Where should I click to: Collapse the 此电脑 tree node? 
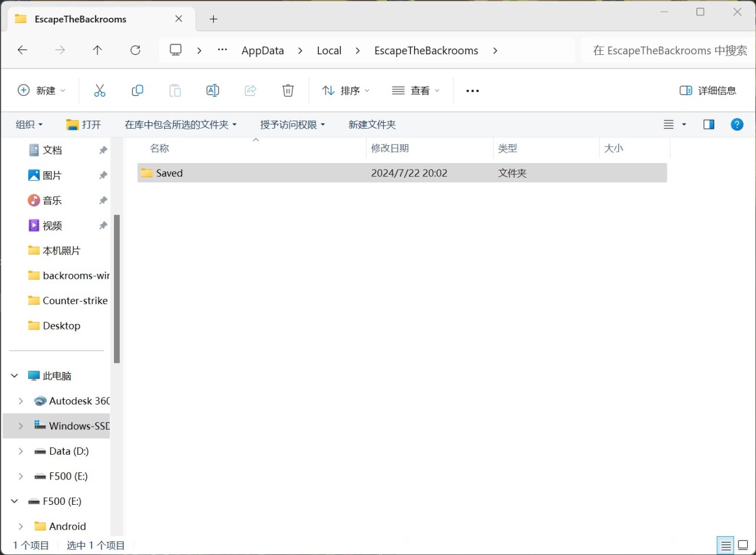(x=15, y=376)
